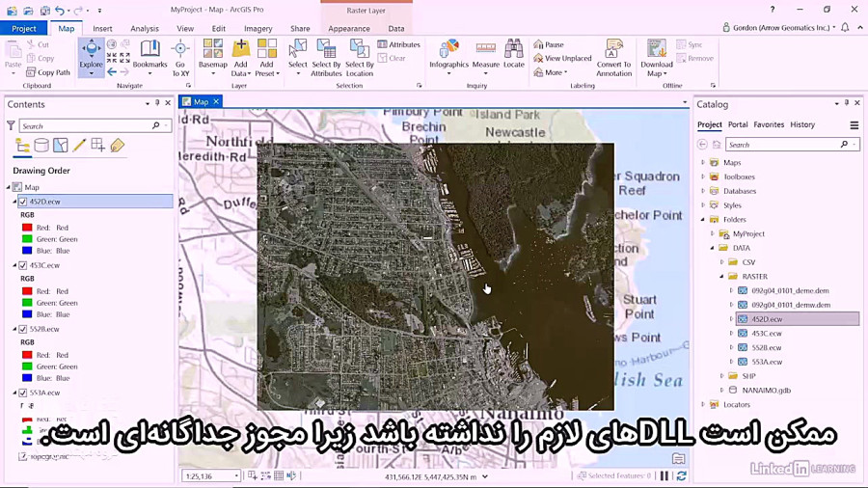Viewport: 868px width, 488px height.
Task: Toggle visibility of 452D.ecw layer
Action: click(23, 202)
